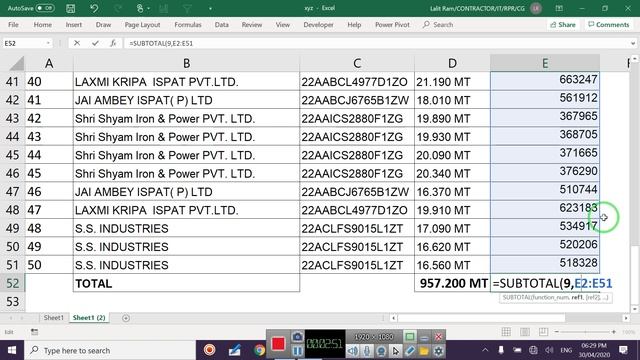Click the zoom slider track
Image resolution: width=640 pixels, height=360 pixels.
click(585, 332)
